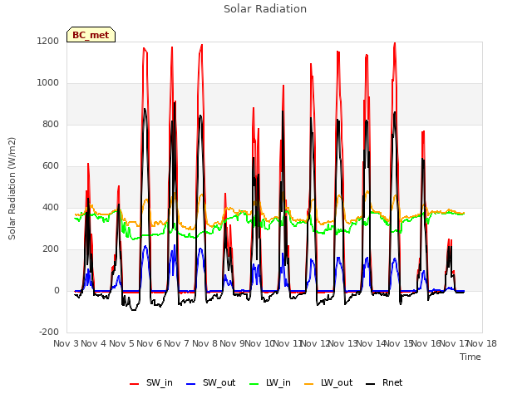Click the Nov 5 x-axis tick label

[121, 343]
